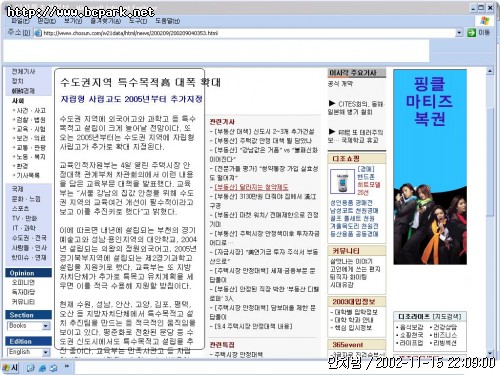Screen dimensions: 500x375
Task: Open the red underlined 달라지는 청약제도 article link
Action: [251, 187]
